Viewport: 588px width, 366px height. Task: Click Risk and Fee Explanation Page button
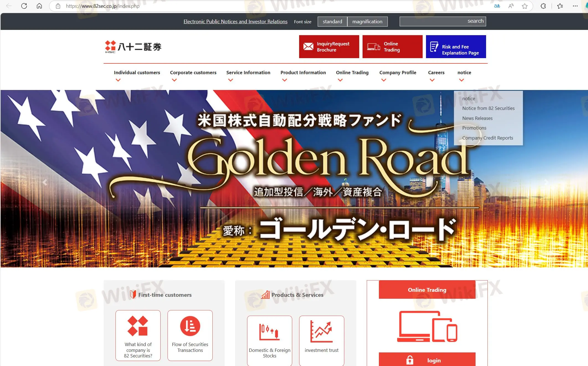tap(456, 47)
